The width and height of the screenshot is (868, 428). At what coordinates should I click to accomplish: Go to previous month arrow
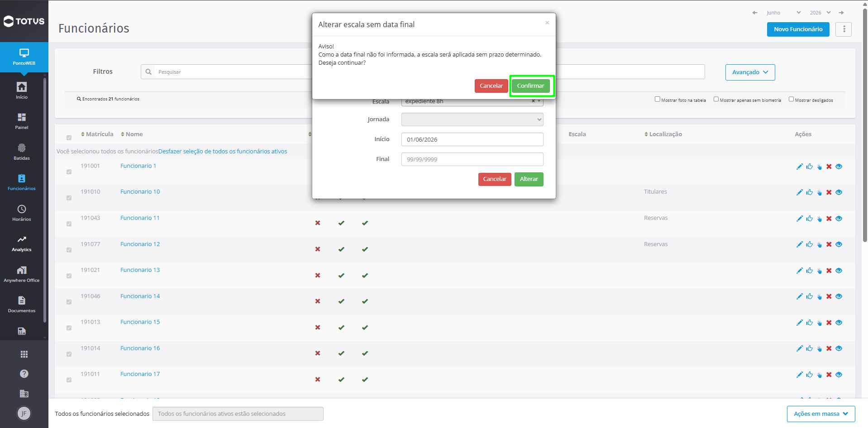755,13
